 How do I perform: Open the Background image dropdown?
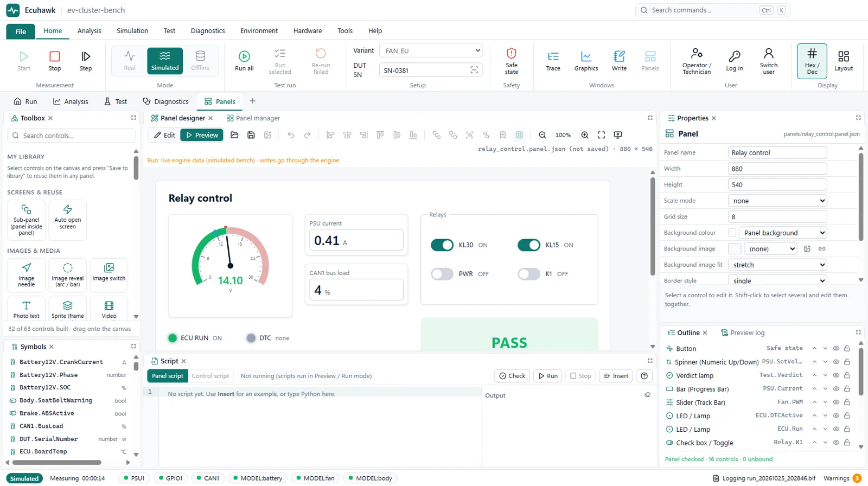pyautogui.click(x=770, y=249)
